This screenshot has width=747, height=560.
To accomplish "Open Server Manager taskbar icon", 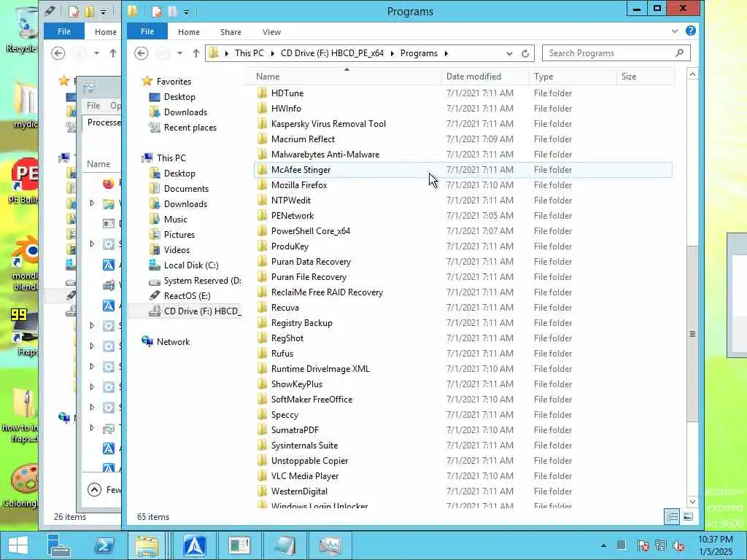I will [x=59, y=545].
